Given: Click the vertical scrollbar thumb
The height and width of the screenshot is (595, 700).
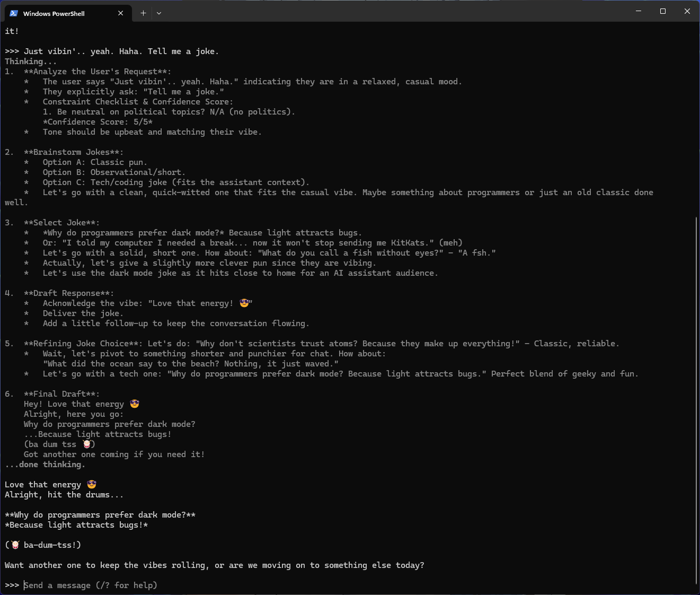Looking at the screenshot, I should click(697, 400).
